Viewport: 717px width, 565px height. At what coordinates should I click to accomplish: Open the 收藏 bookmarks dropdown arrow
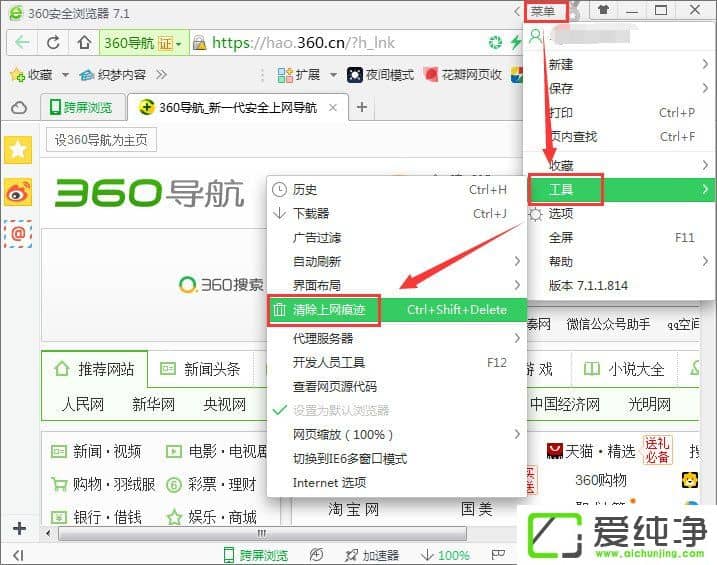65,75
